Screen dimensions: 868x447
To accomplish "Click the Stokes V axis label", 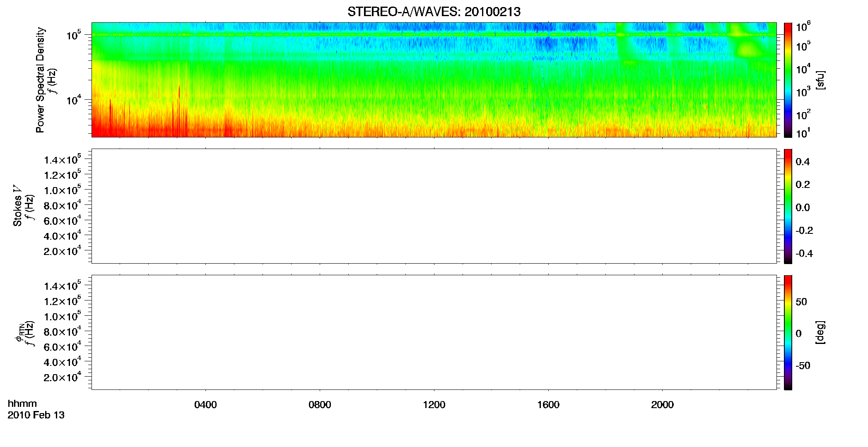I will click(x=17, y=206).
